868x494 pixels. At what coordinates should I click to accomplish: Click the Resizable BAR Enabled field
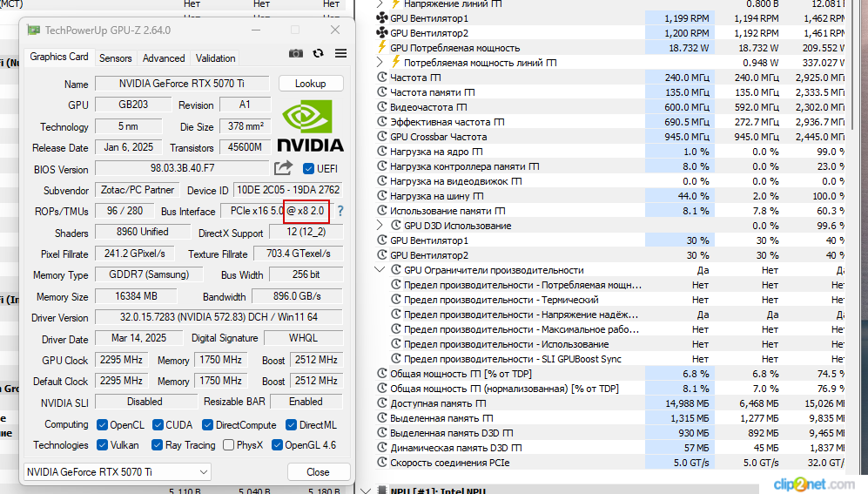(x=306, y=402)
